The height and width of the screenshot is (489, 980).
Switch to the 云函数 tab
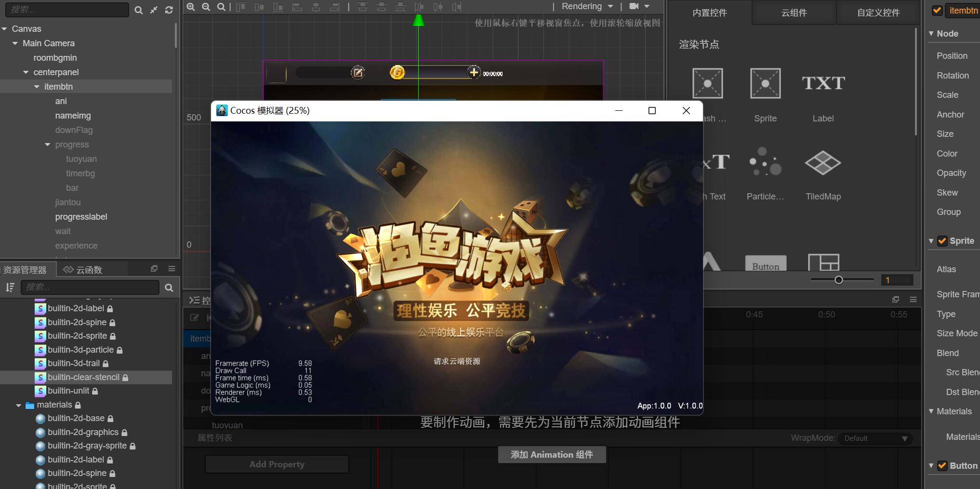83,269
